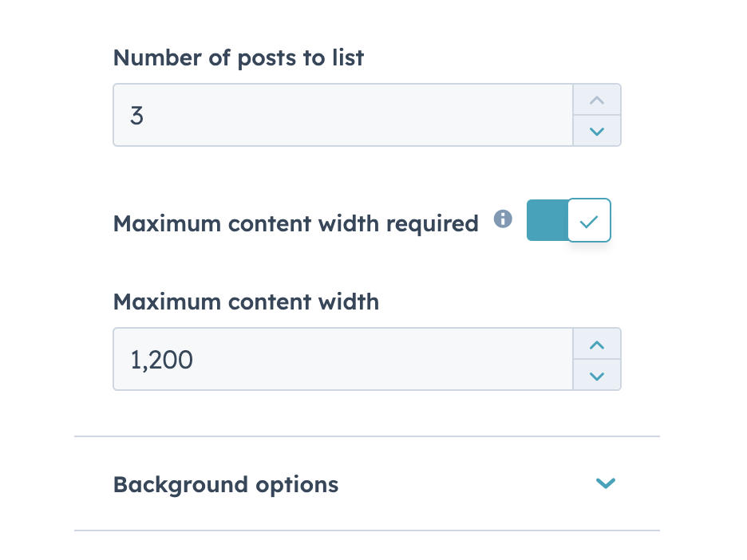
Task: Click the Maximum content width heading text
Action: [246, 302]
